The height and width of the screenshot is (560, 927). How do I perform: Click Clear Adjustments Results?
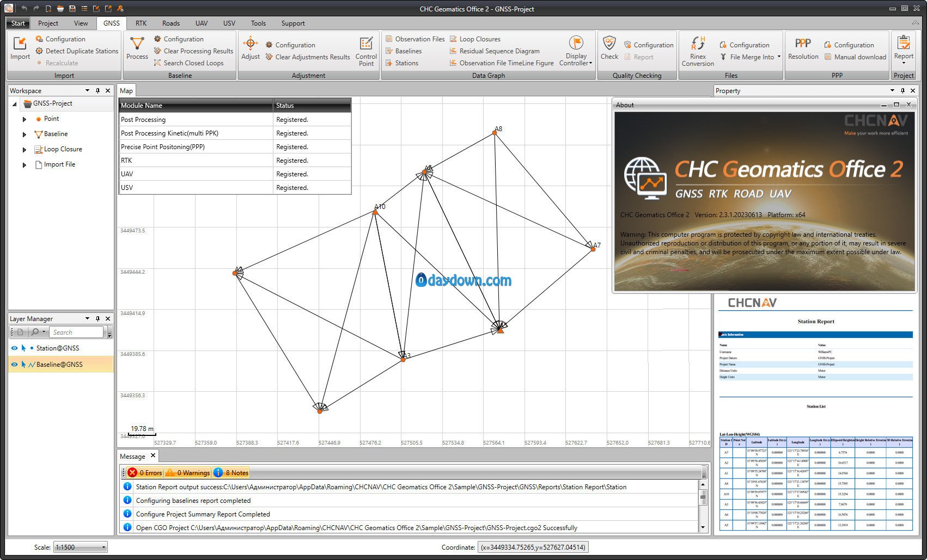[308, 57]
